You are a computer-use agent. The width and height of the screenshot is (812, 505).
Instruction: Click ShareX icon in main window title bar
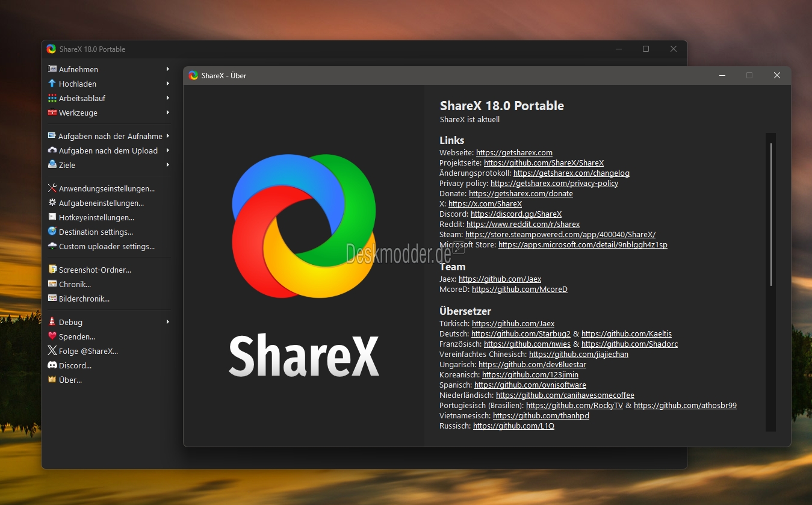[51, 49]
